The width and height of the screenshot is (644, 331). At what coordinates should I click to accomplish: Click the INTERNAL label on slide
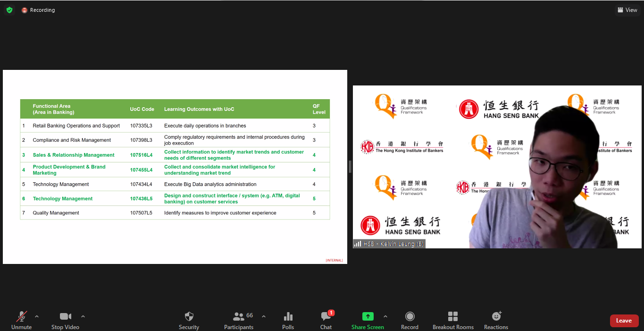pyautogui.click(x=334, y=260)
